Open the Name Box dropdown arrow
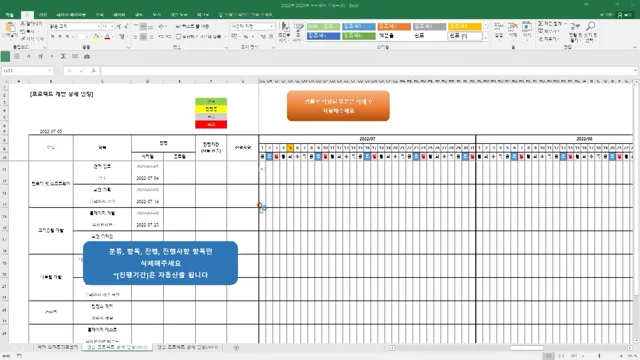Screen dimensions: 640x360 pyautogui.click(x=50, y=71)
